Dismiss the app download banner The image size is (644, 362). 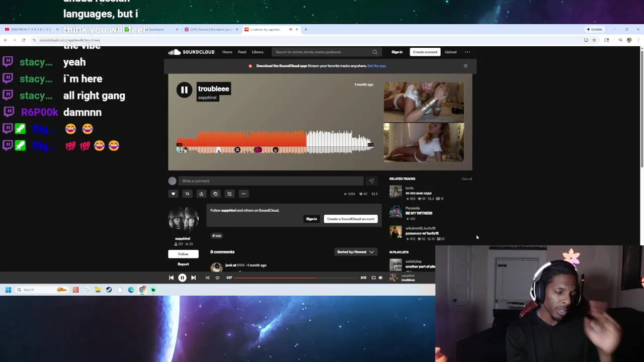465,66
